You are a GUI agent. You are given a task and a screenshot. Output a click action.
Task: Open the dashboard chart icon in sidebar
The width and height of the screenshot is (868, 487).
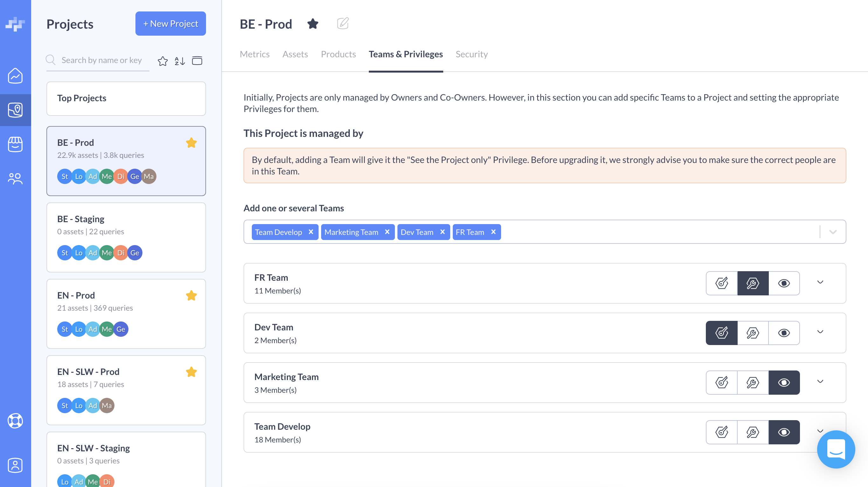[x=16, y=75]
